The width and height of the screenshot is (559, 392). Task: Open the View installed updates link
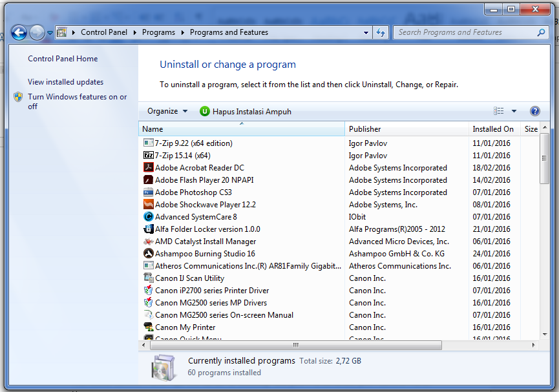pos(64,83)
